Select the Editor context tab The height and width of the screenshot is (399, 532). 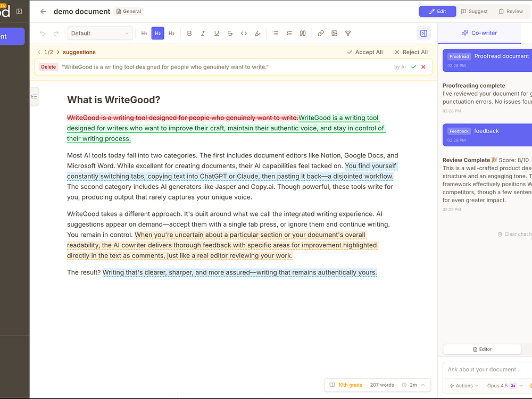click(482, 349)
